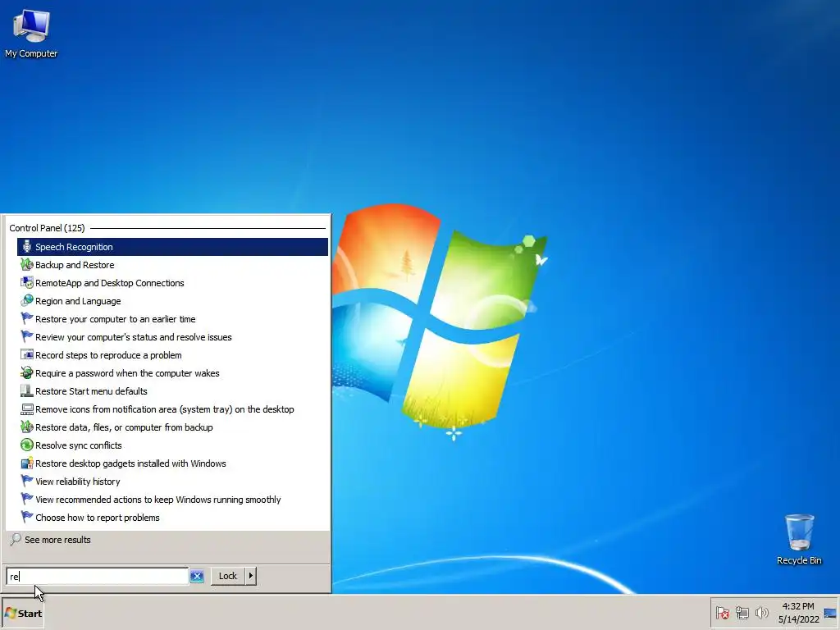Click the RemoteApp and Desktop Connections icon
Screen dimensions: 840x630
click(x=27, y=283)
